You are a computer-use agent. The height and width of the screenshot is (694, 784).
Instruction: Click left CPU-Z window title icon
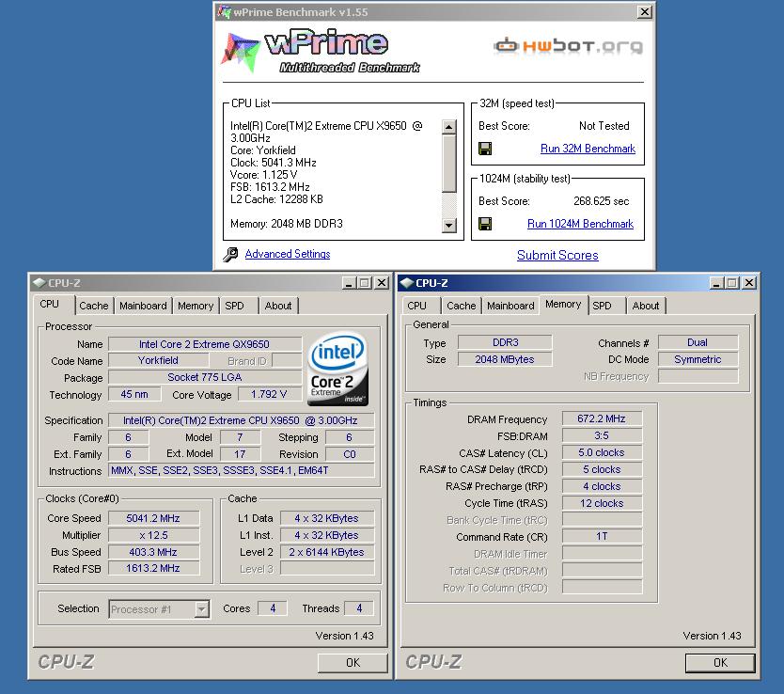(39, 283)
